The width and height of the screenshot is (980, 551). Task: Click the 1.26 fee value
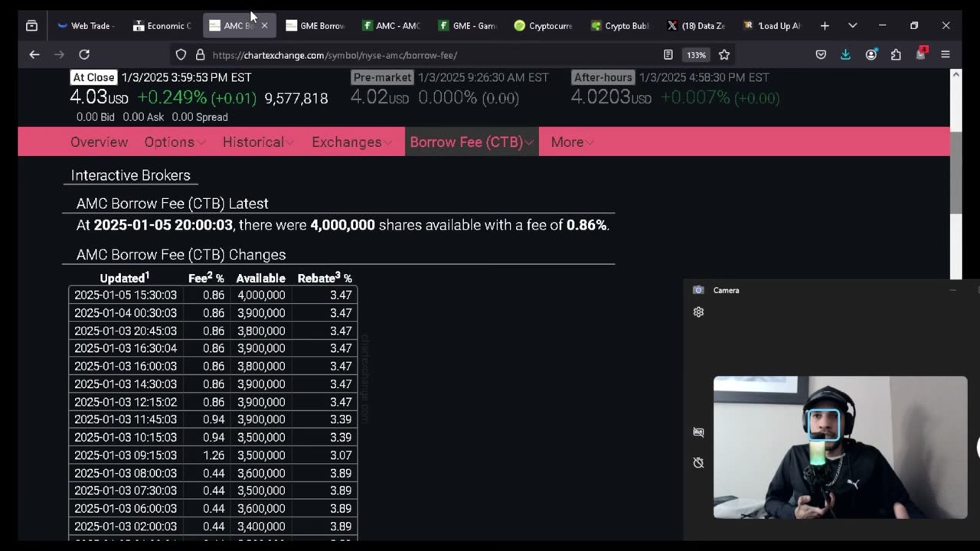214,455
